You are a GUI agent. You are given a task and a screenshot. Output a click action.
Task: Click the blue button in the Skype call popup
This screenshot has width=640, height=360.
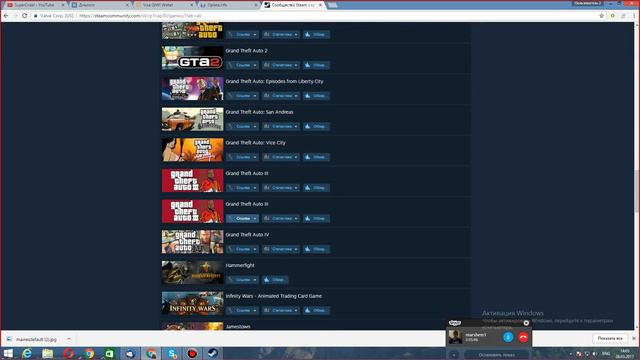pyautogui.click(x=508, y=337)
